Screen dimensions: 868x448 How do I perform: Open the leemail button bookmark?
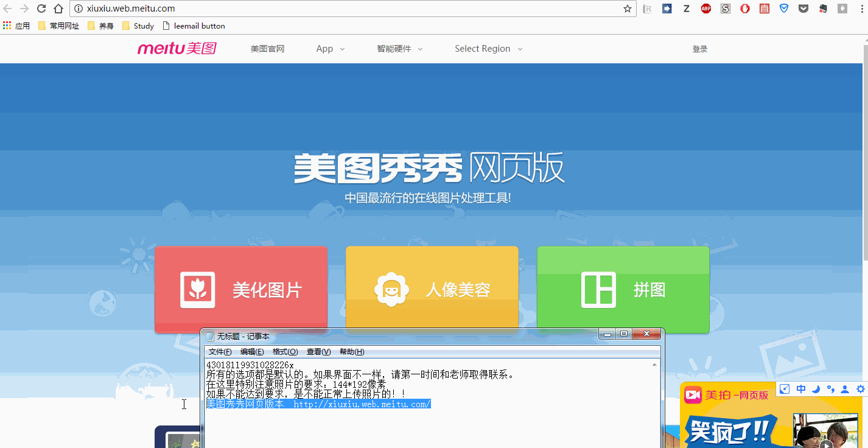tap(194, 26)
